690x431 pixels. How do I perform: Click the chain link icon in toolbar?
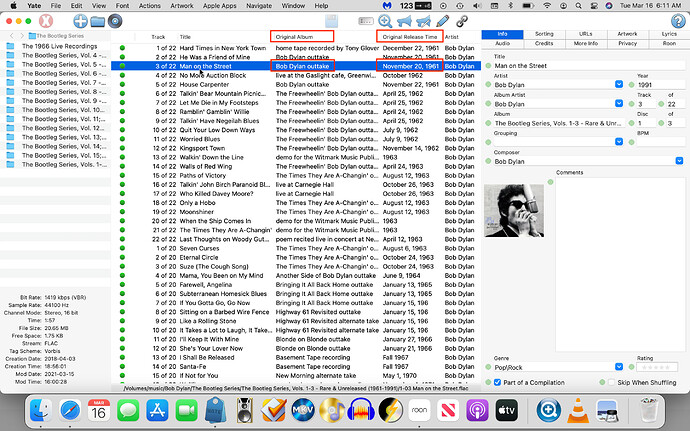pos(462,21)
